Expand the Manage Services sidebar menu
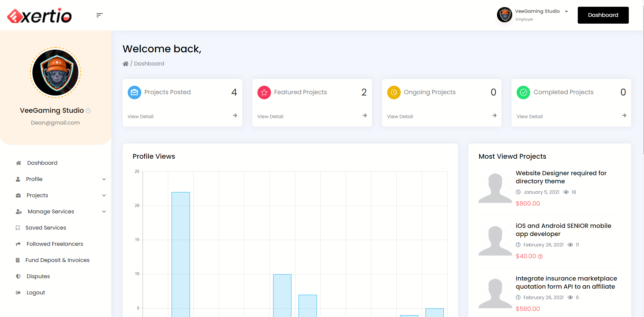Screen dimensions: 644x317 pos(61,212)
